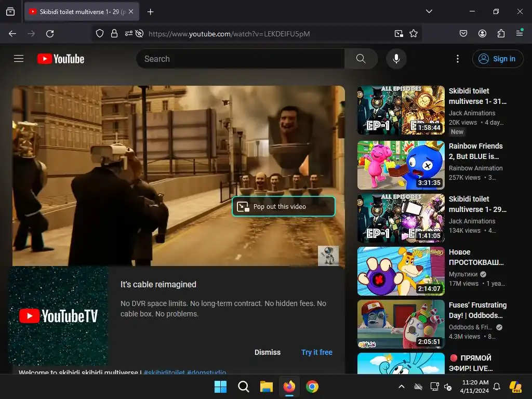Open network and volume quick settings

point(441,387)
